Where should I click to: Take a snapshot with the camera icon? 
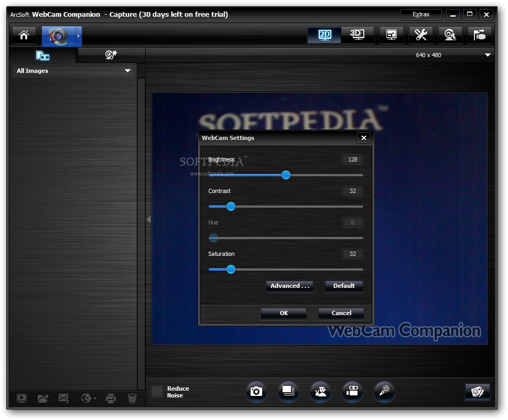pos(256,392)
